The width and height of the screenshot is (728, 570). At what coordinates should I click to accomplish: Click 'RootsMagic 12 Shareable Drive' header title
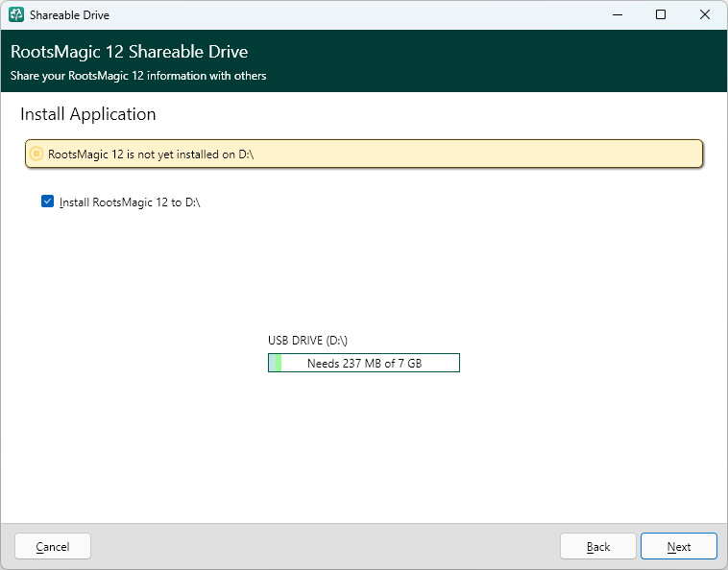click(x=129, y=52)
